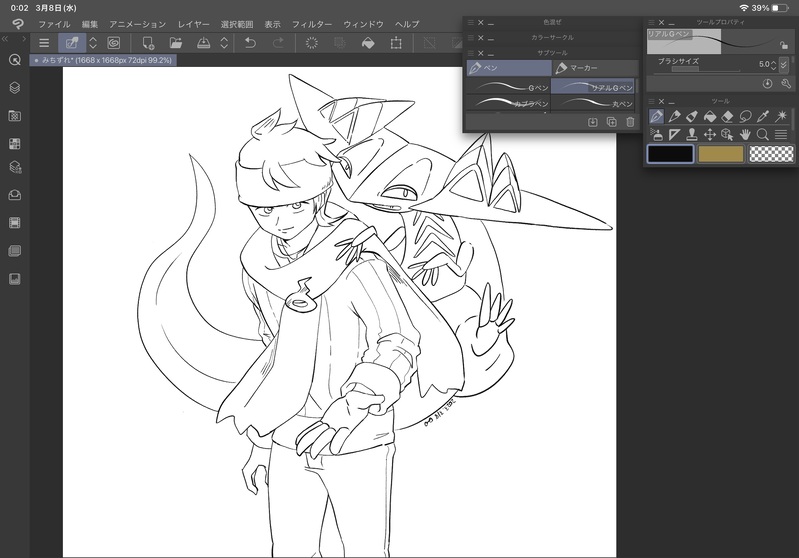This screenshot has width=799, height=558.
Task: Open the レイヤー menu
Action: coord(193,24)
